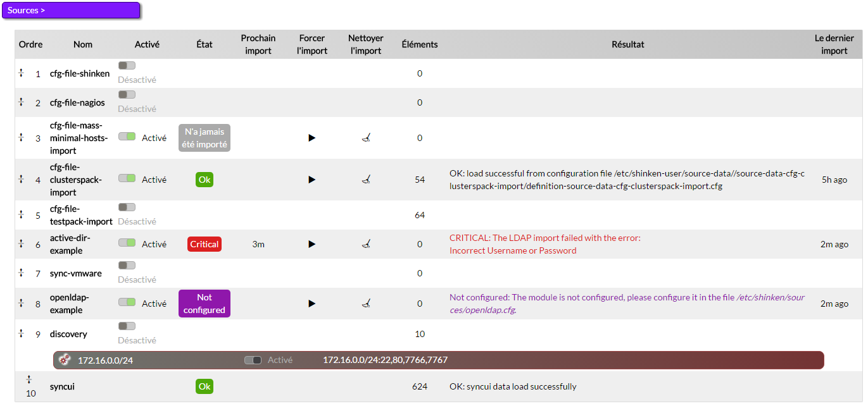The height and width of the screenshot is (406, 868).
Task: Click the Critical status badge
Action: coord(204,244)
